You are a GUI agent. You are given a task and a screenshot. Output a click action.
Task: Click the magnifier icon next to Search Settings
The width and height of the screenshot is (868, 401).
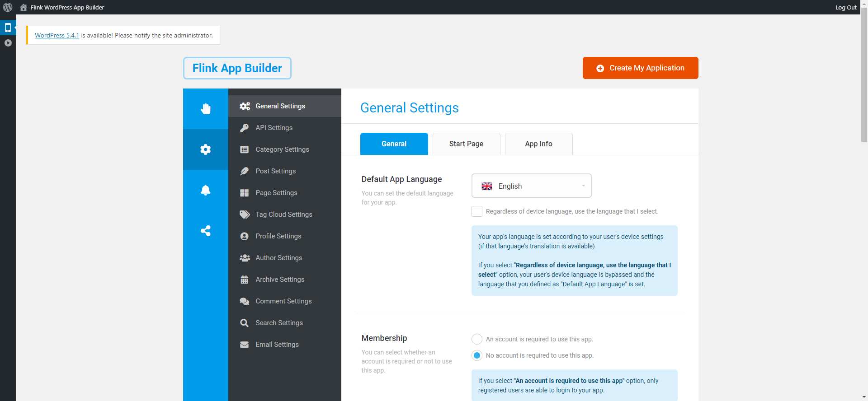pos(245,323)
